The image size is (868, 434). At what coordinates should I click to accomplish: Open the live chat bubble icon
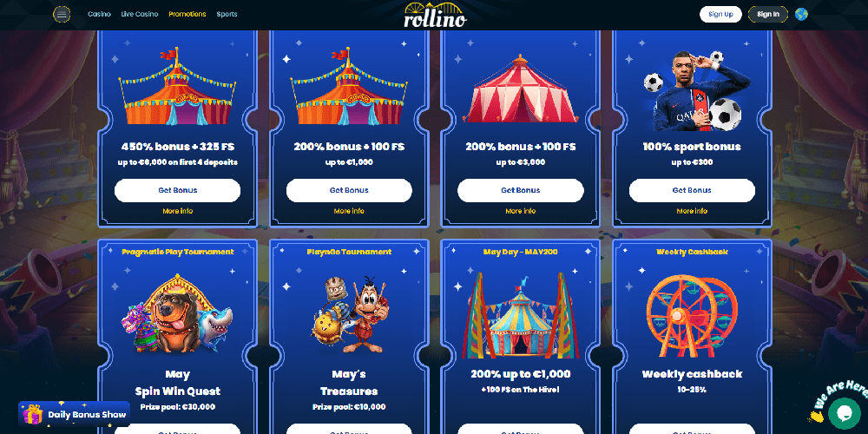coord(845,413)
